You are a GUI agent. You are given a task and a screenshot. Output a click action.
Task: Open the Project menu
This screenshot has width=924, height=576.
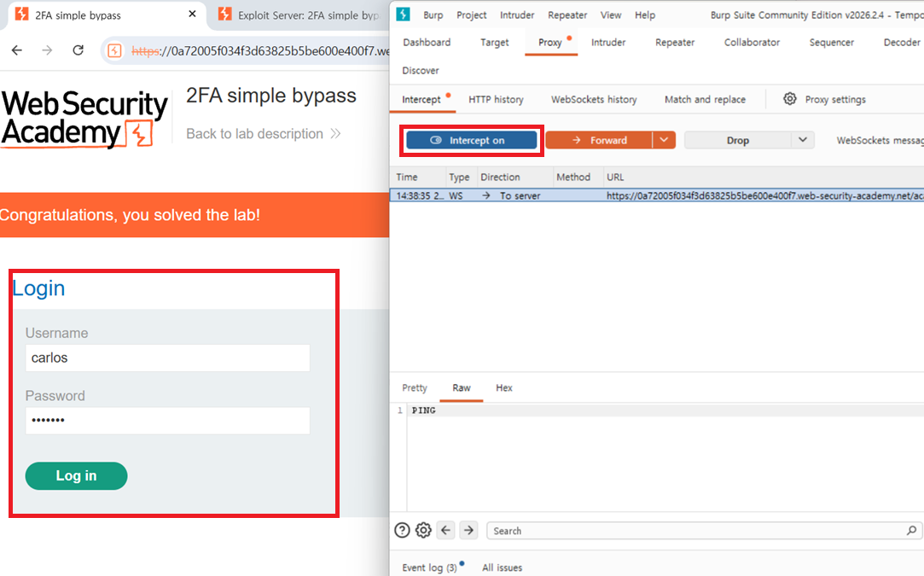tap(472, 15)
